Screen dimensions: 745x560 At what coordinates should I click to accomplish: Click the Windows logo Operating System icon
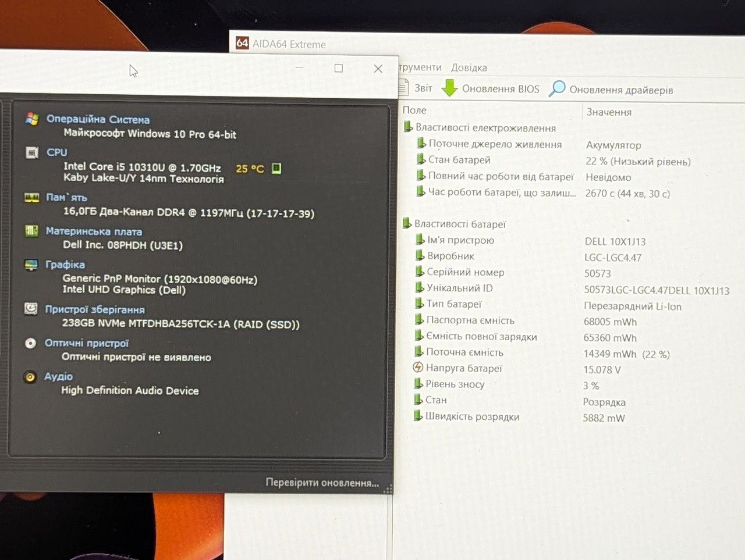[x=32, y=119]
